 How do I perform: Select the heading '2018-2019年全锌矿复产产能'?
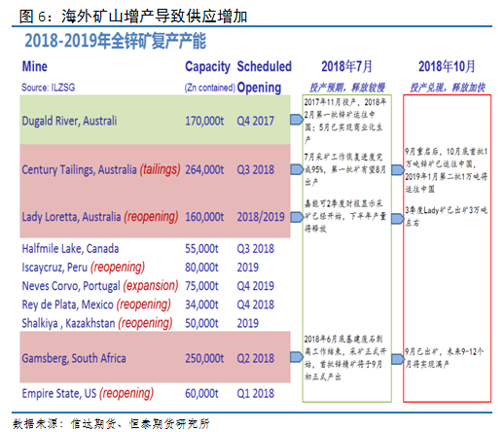tap(116, 41)
